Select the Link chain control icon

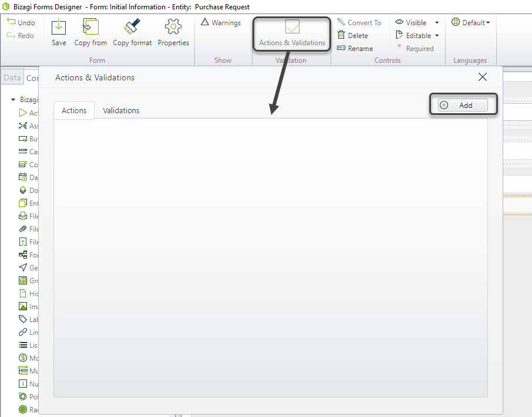[x=23, y=332]
